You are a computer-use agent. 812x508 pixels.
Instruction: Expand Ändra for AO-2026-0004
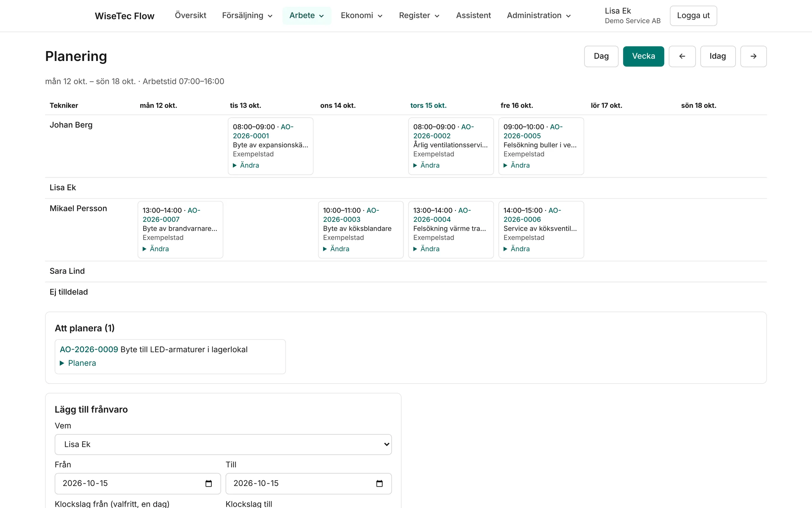click(426, 249)
